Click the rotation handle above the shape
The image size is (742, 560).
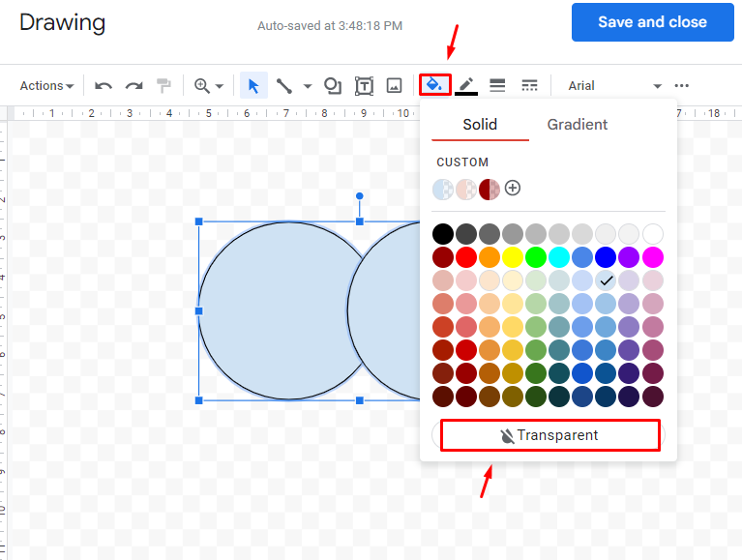tap(360, 195)
